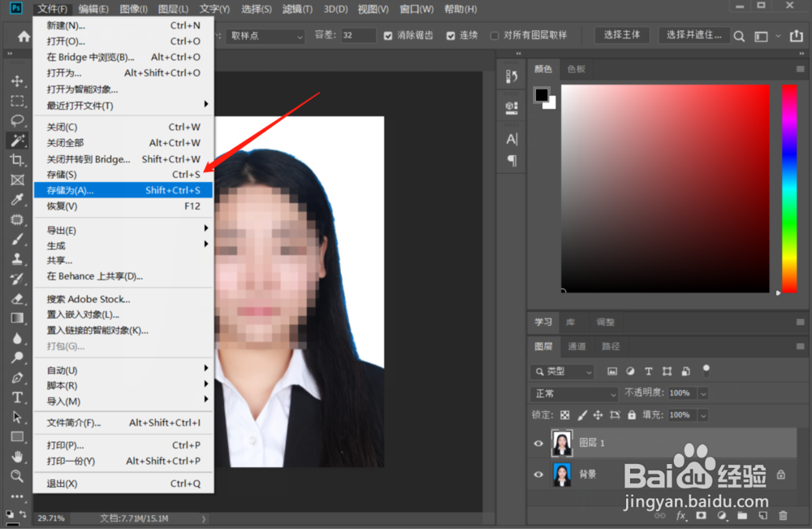Click the share icon at top right
Screen dimensions: 812x529
point(796,36)
